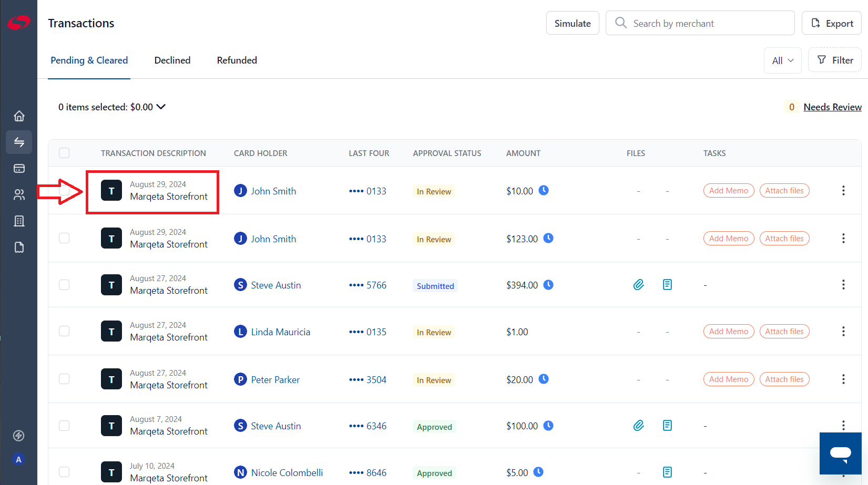
Task: Toggle the select-all checkbox in table header
Action: pyautogui.click(x=64, y=153)
